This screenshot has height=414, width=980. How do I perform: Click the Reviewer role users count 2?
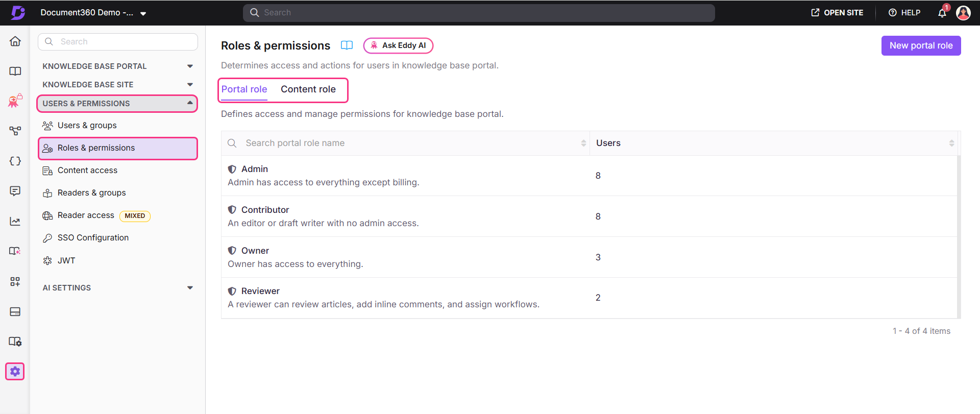coord(598,298)
